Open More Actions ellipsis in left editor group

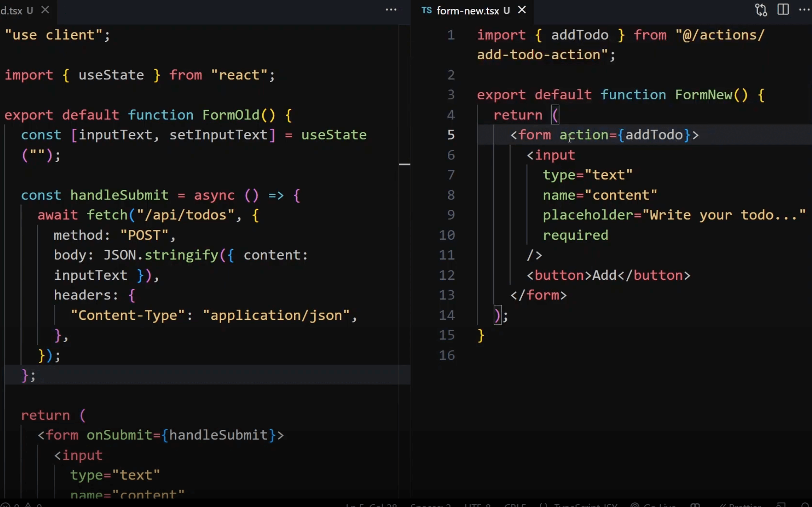click(x=391, y=9)
